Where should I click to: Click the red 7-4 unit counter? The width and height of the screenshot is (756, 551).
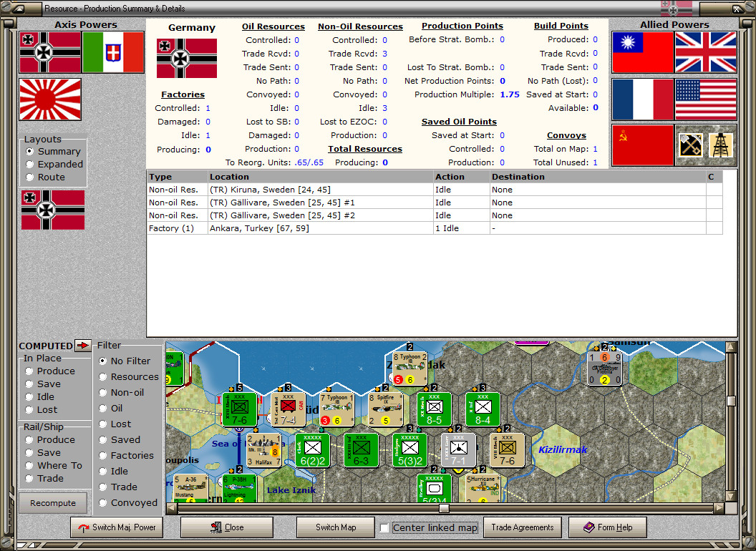pos(289,409)
